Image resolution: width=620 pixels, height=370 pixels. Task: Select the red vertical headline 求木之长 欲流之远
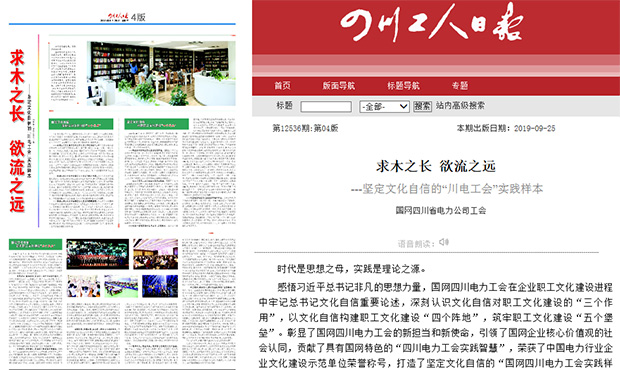click(17, 130)
